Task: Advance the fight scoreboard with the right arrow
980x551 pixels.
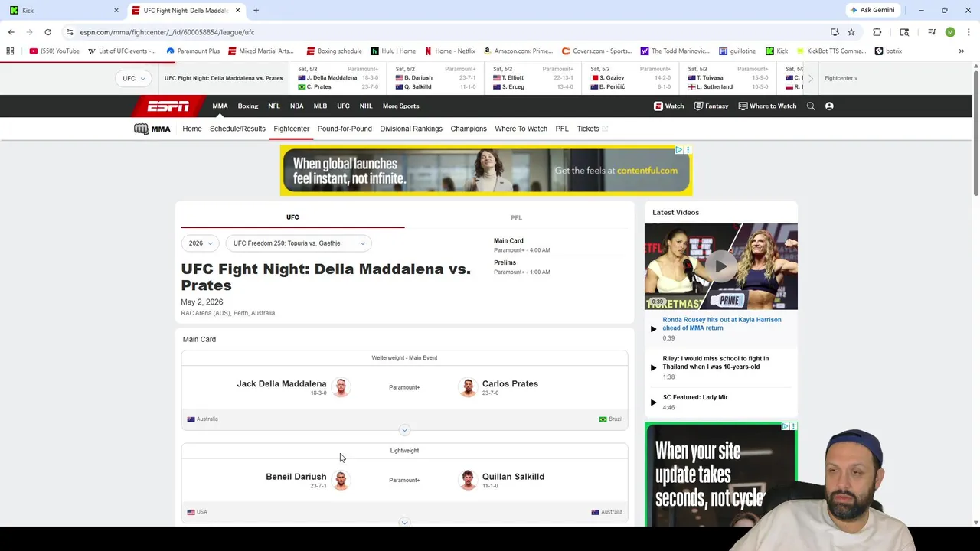Action: pyautogui.click(x=811, y=78)
